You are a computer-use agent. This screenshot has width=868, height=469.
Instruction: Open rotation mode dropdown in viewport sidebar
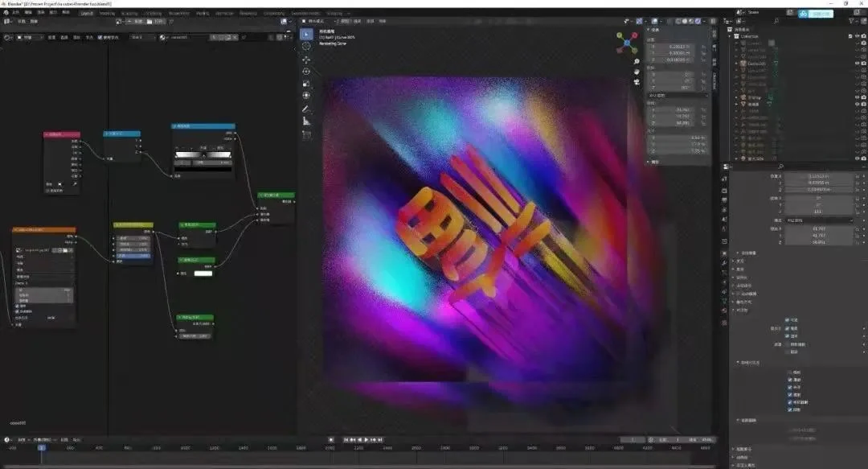pyautogui.click(x=678, y=96)
